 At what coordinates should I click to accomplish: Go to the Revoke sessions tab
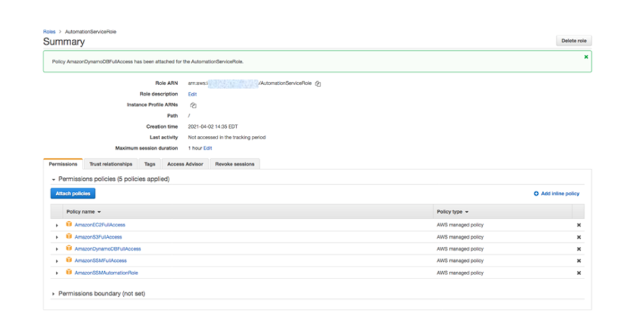click(235, 164)
